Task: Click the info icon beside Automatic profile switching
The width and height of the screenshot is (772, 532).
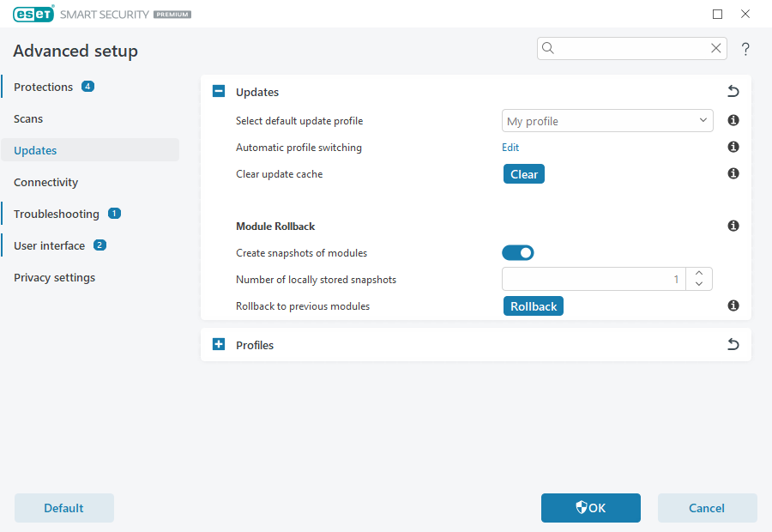Action: pos(733,147)
